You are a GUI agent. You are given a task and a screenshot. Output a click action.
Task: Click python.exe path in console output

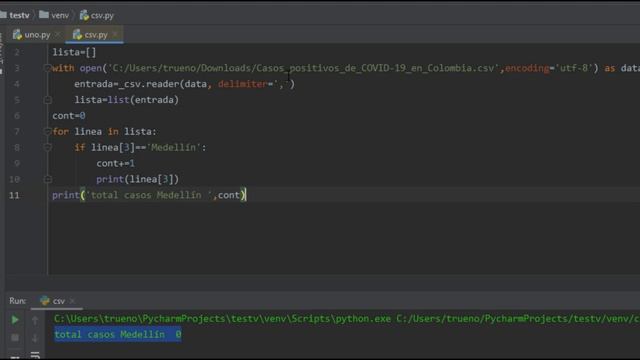coord(222,318)
